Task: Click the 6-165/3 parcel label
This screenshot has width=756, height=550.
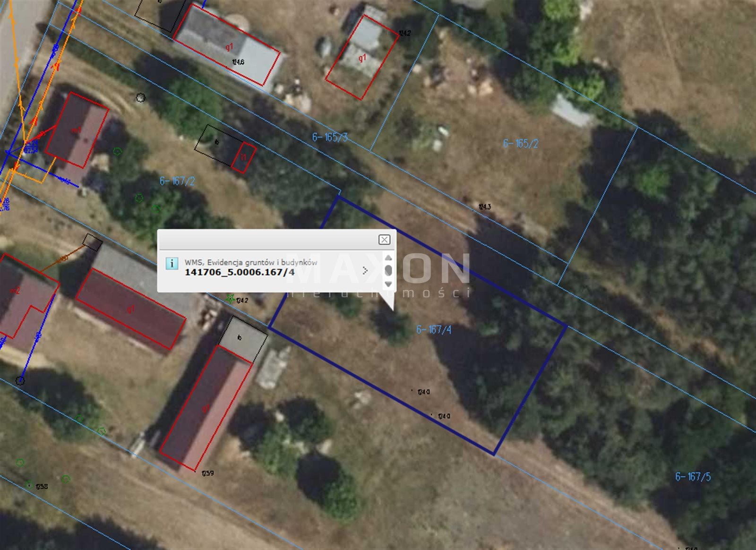Action: coord(330,137)
